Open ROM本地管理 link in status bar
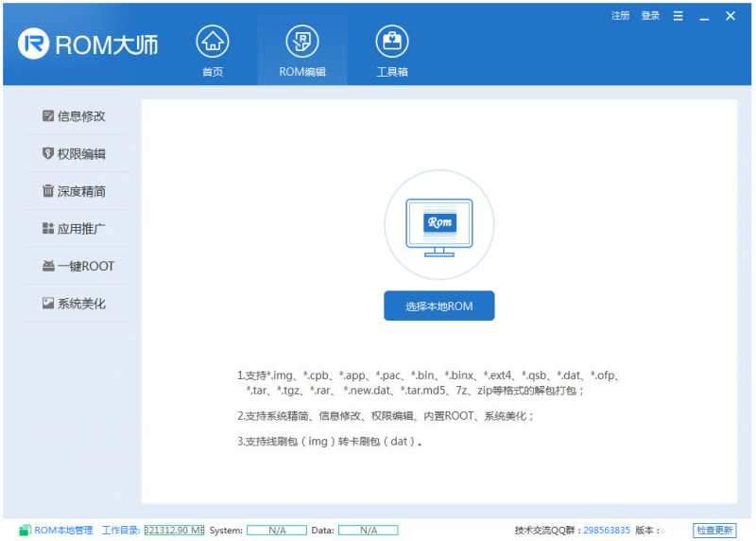 click(63, 531)
